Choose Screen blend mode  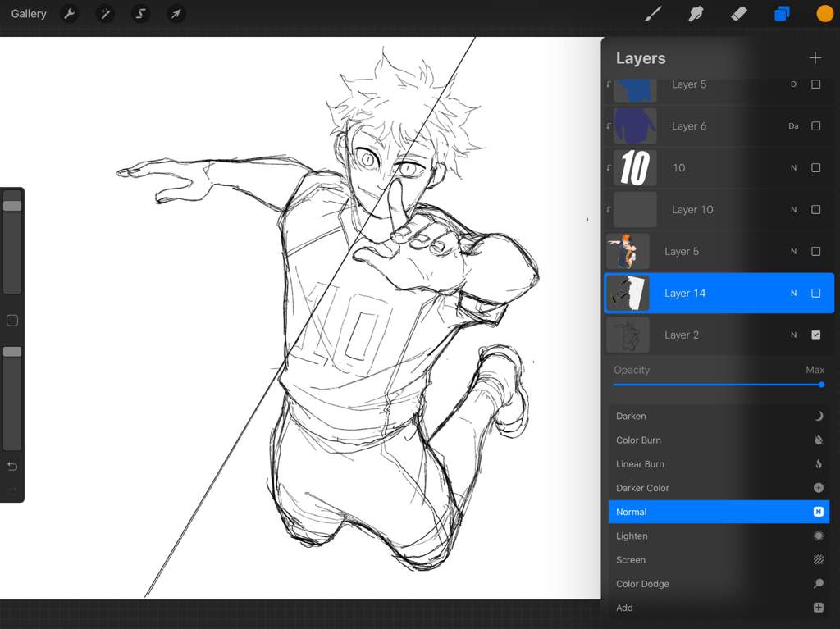[x=719, y=560]
